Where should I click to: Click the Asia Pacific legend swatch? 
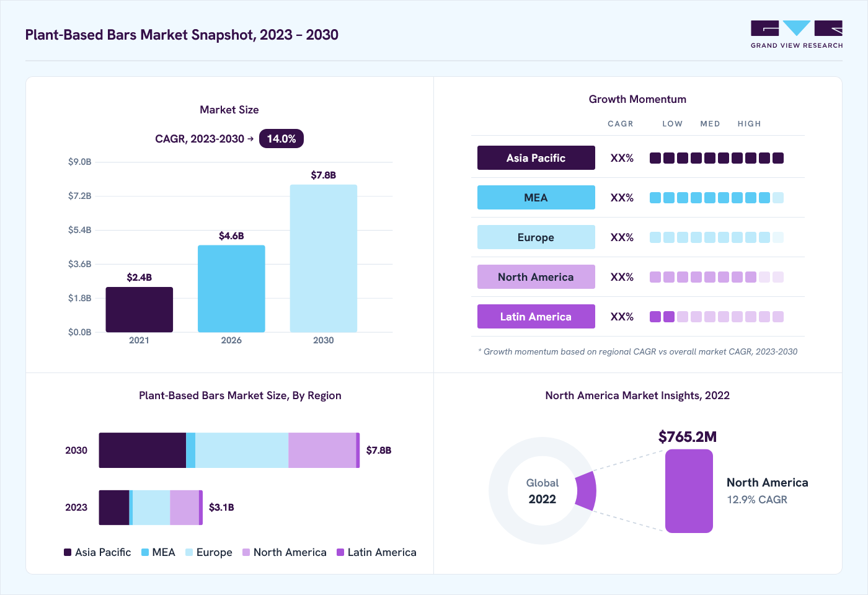pyautogui.click(x=68, y=552)
